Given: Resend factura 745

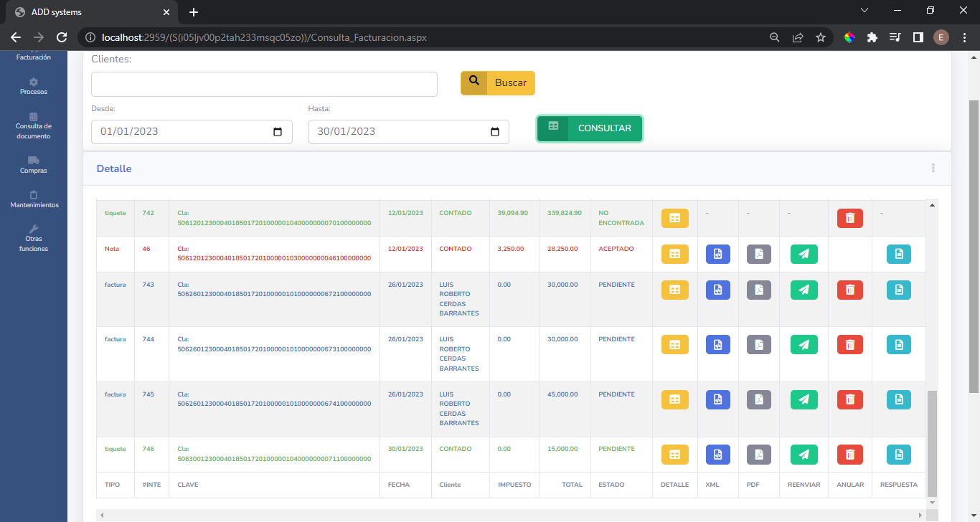Looking at the screenshot, I should [804, 399].
